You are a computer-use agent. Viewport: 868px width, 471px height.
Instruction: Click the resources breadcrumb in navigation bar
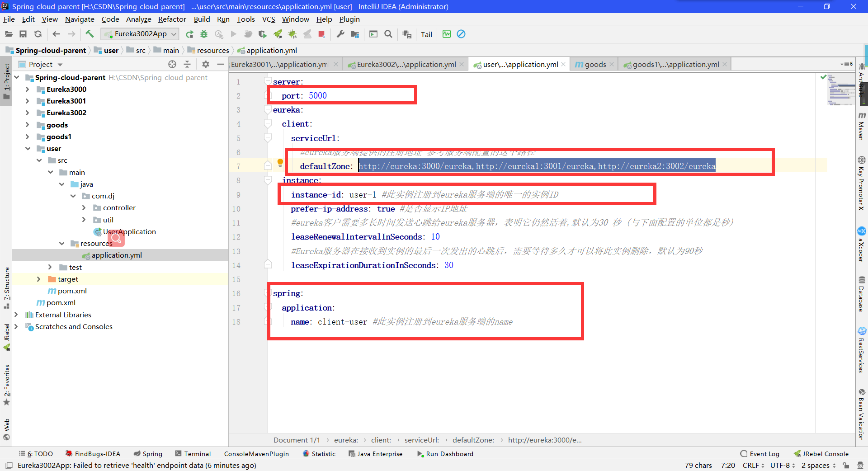click(208, 50)
